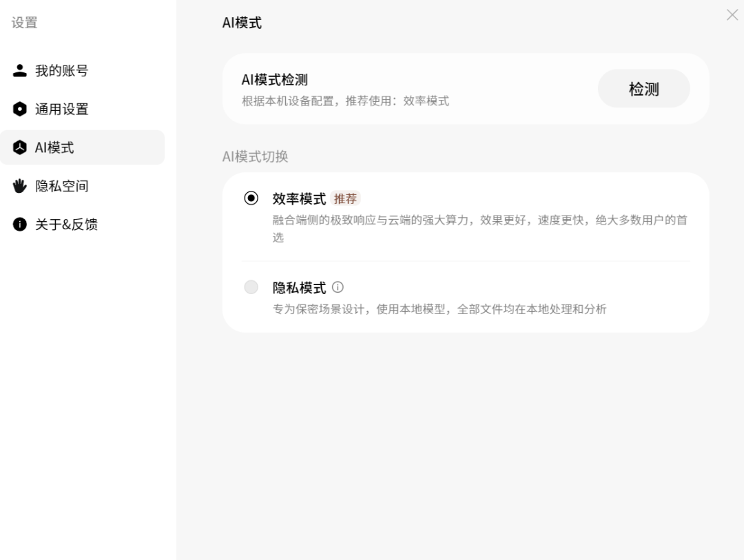The height and width of the screenshot is (560, 744).
Task: Click the 隐私模式 title label
Action: [299, 288]
